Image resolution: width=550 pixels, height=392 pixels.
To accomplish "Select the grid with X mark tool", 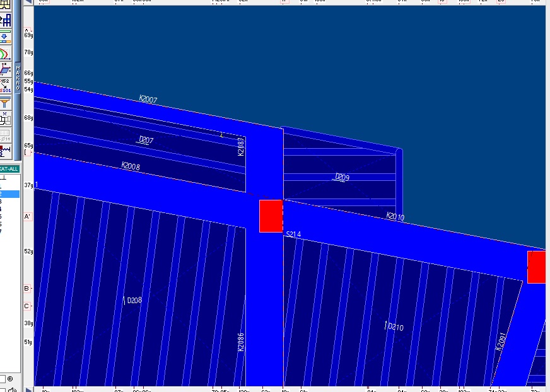I will click(5, 118).
